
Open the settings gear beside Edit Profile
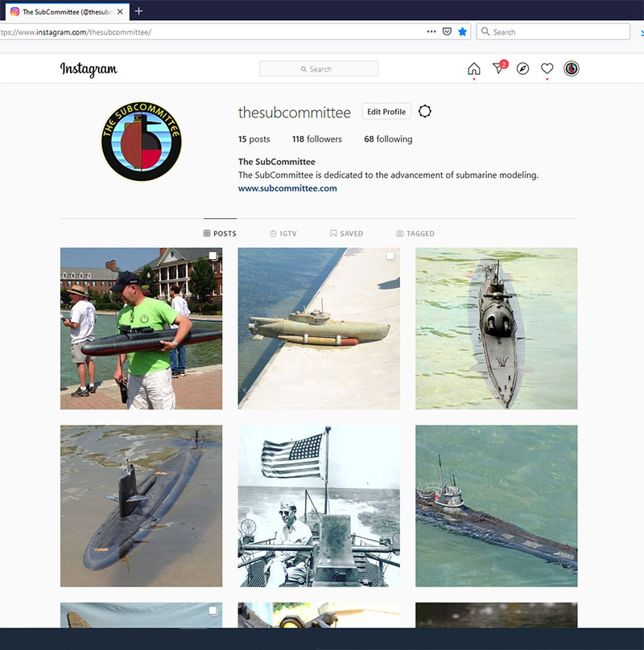click(x=425, y=112)
